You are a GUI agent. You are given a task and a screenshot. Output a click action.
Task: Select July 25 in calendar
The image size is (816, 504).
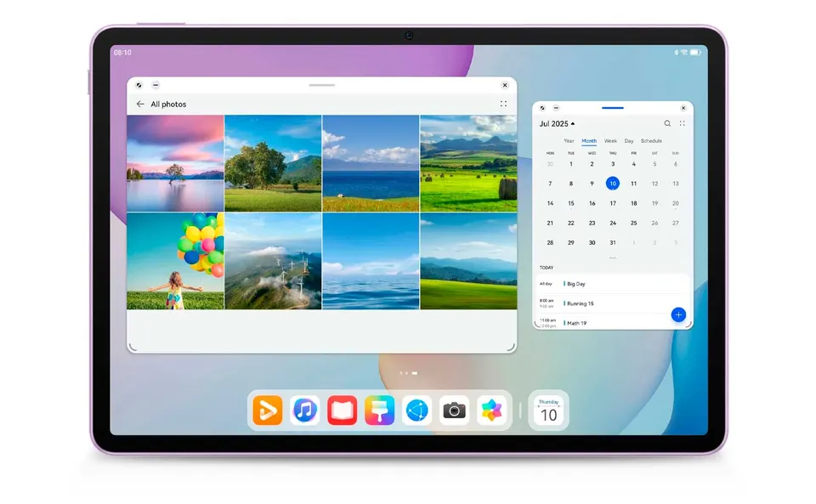click(634, 224)
